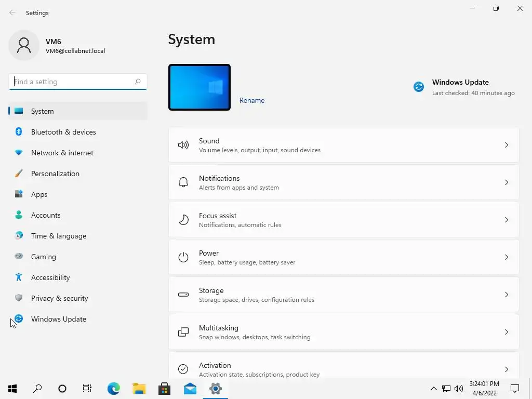
Task: Click 'Notifications, automatic rules' description
Action: coord(240,225)
